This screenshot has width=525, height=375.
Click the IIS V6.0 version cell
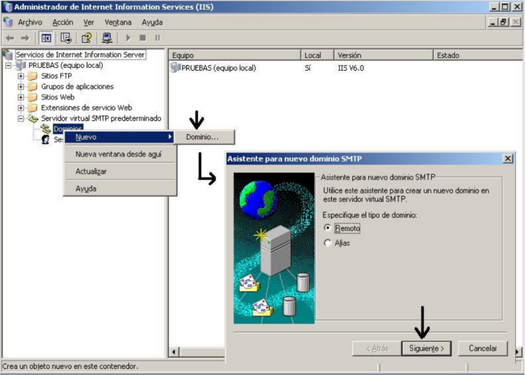point(351,68)
